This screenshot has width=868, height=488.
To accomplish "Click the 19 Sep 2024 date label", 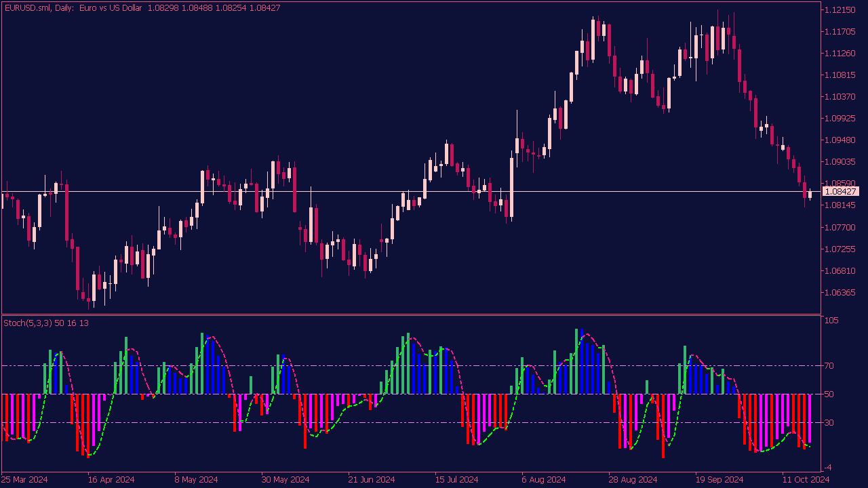I will point(719,479).
